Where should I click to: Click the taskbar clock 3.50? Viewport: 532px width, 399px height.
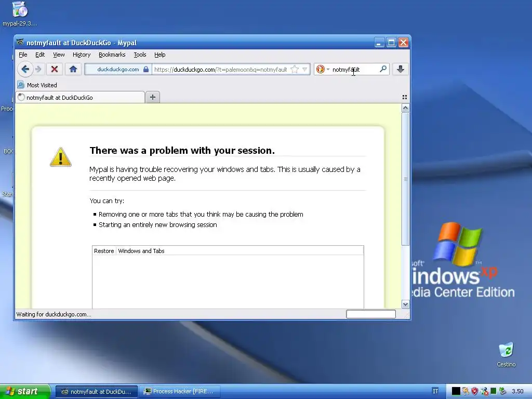click(x=517, y=391)
